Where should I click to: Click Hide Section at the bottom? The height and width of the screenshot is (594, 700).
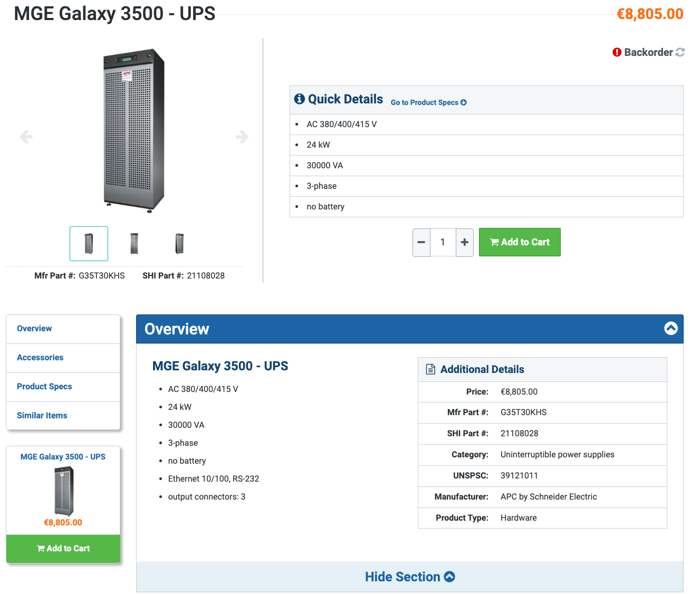tap(410, 577)
